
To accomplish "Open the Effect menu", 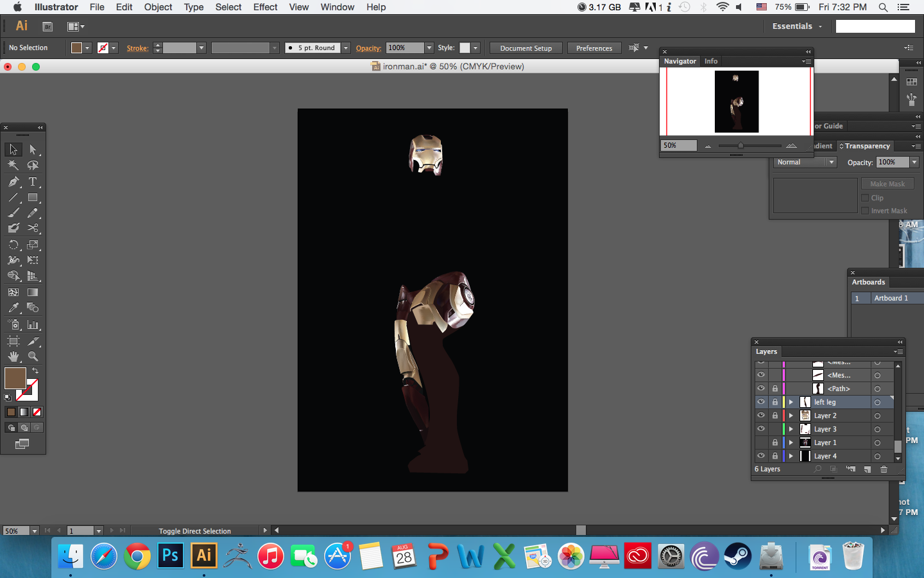I will click(x=265, y=7).
